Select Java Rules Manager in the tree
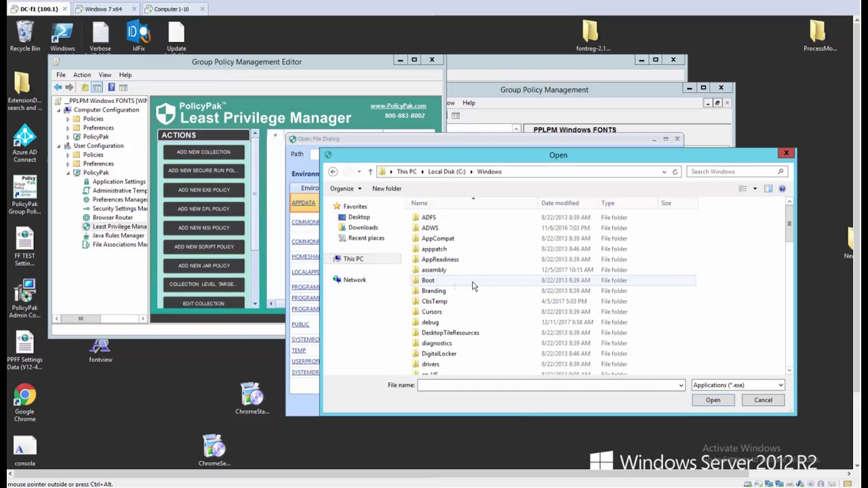868x488 pixels. [118, 235]
